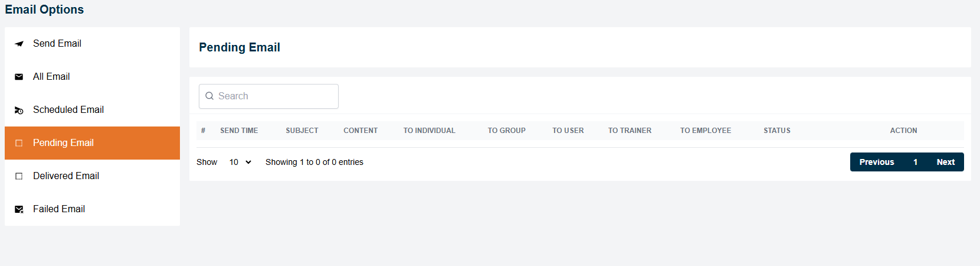Click the Scheduled Email clock icon
The image size is (980, 266).
point(19,111)
